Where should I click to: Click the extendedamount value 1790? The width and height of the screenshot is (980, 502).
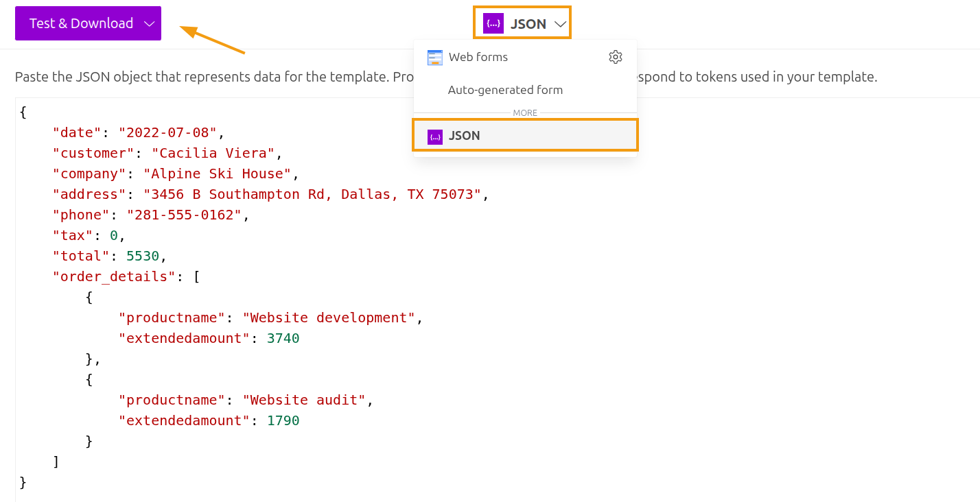tap(283, 420)
